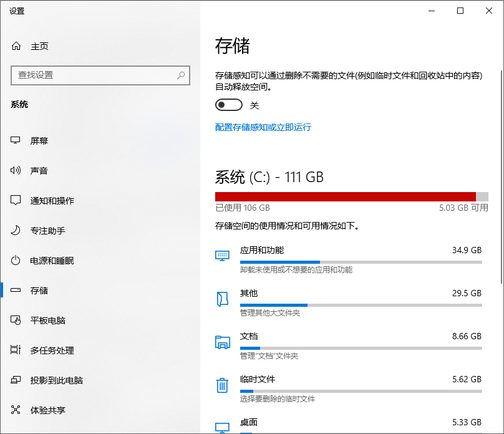Viewport: 504px width, 434px height.
Task: Open 桌面 storage category
Action: [349, 425]
